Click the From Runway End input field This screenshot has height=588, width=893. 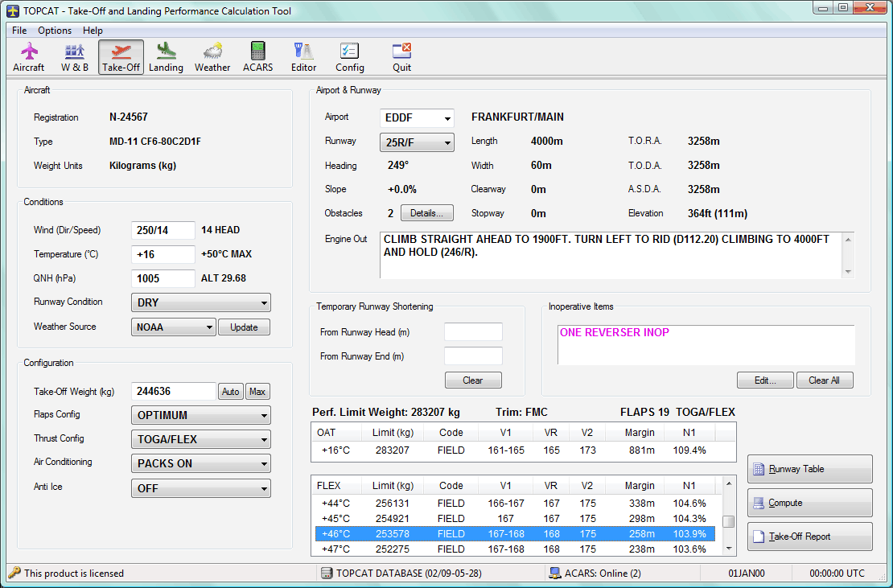pyautogui.click(x=473, y=356)
